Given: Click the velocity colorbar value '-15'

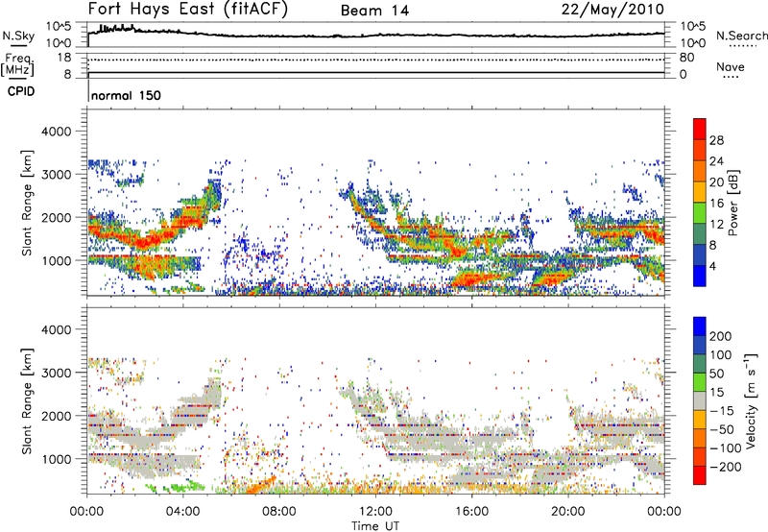Looking at the screenshot, I should 722,411.
